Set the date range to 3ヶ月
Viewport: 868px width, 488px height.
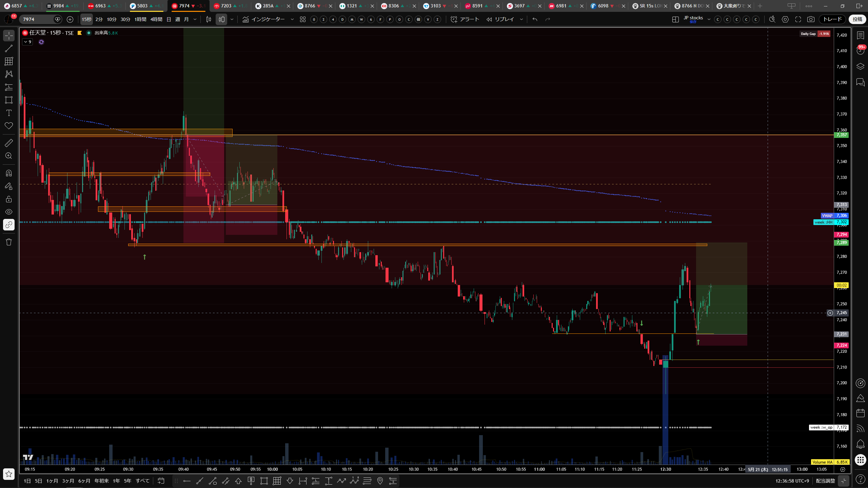68,481
